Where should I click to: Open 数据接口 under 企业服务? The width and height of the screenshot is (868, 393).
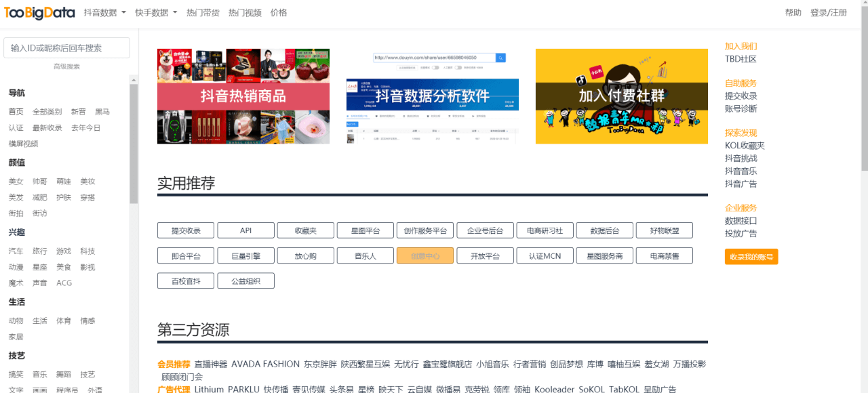741,220
